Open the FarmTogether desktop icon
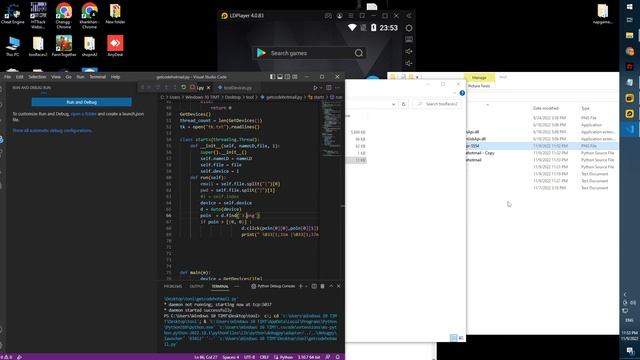 click(x=64, y=46)
